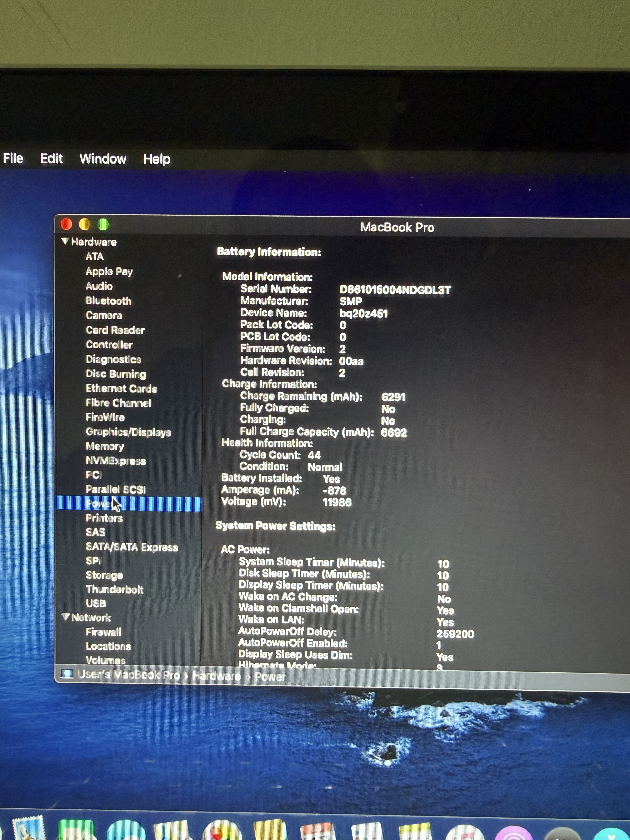The width and height of the screenshot is (630, 840).
Task: Click the cycle count value 44
Action: point(314,455)
